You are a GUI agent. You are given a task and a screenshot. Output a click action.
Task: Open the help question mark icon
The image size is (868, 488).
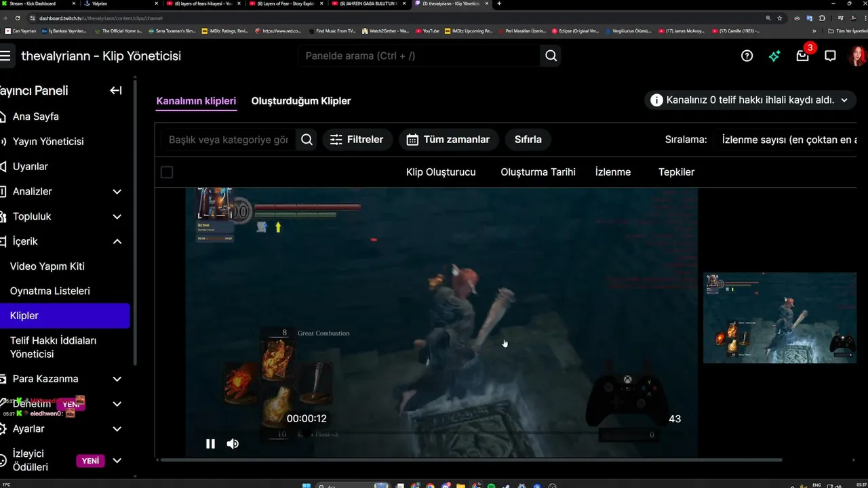(x=747, y=56)
